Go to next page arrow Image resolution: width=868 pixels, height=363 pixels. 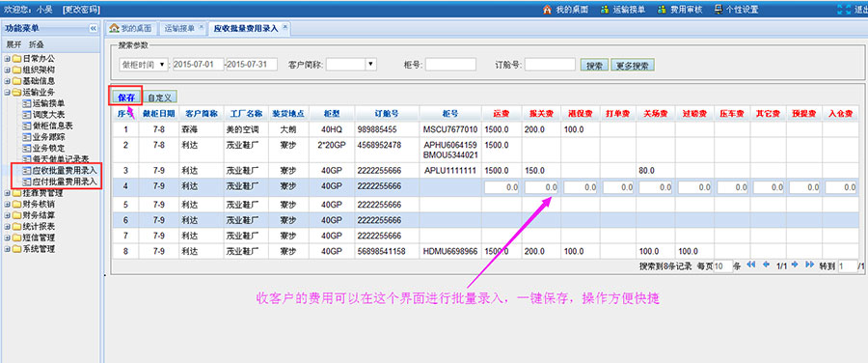pyautogui.click(x=795, y=265)
